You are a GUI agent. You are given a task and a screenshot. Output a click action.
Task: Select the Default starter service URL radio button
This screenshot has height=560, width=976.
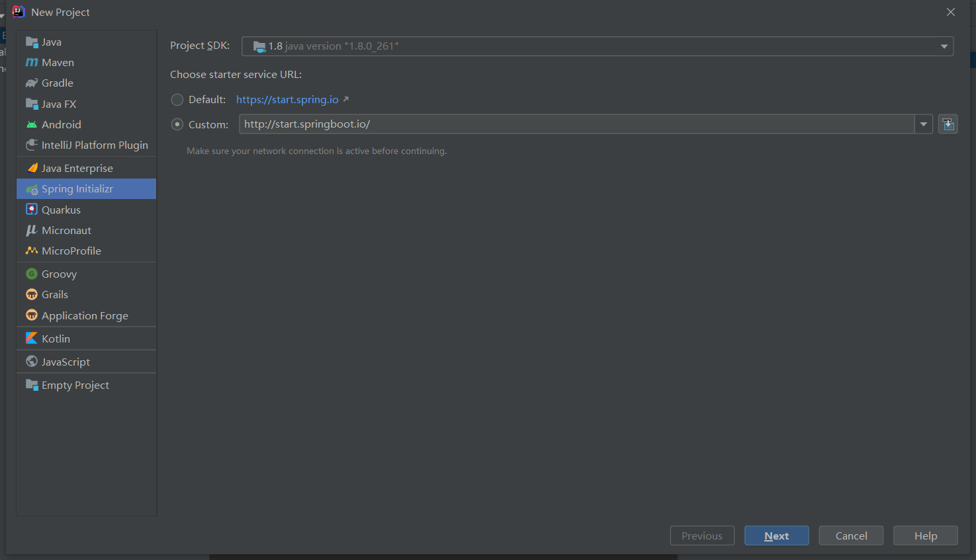point(177,99)
